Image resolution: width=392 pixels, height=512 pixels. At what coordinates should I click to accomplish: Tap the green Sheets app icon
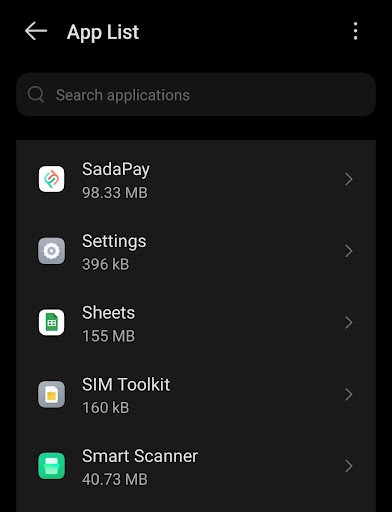pyautogui.click(x=51, y=322)
